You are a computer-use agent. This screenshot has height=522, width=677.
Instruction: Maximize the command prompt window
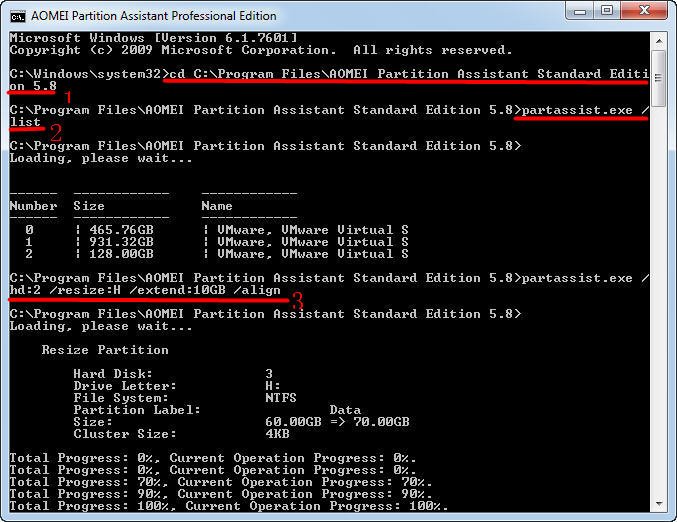click(608, 11)
